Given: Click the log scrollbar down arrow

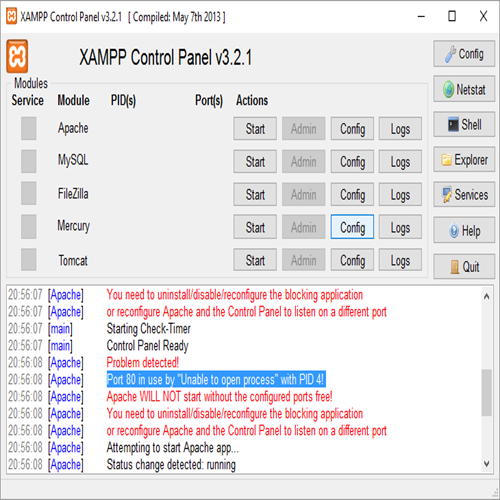Looking at the screenshot, I should pyautogui.click(x=487, y=464).
